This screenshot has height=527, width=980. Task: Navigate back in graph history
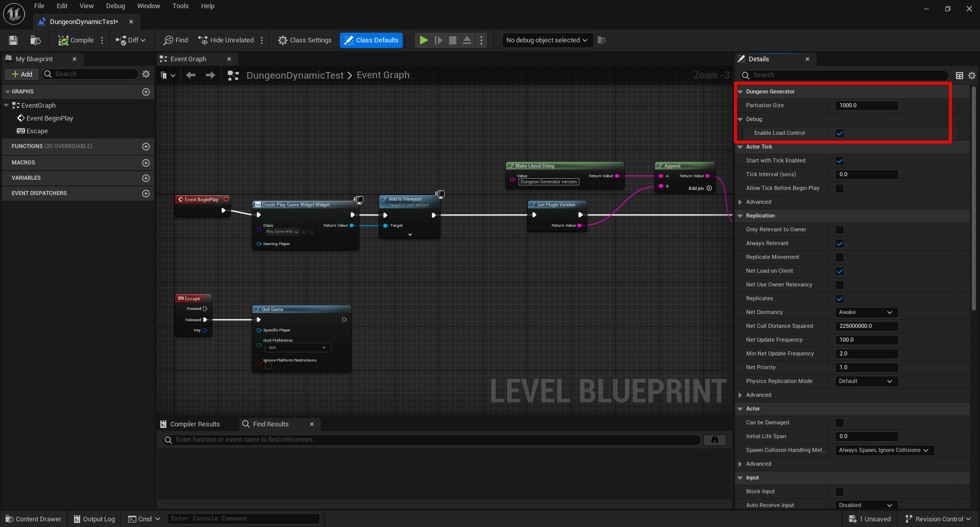pyautogui.click(x=191, y=75)
